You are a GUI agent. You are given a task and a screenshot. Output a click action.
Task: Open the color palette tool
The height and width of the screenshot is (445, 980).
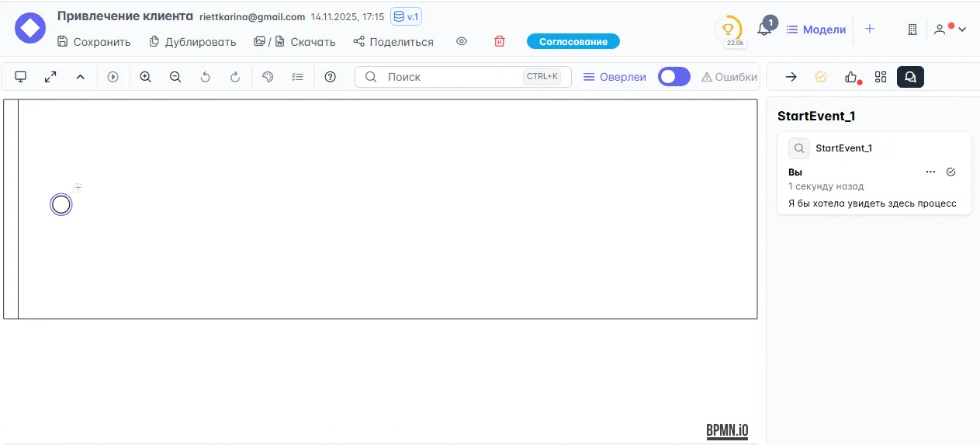click(x=268, y=77)
